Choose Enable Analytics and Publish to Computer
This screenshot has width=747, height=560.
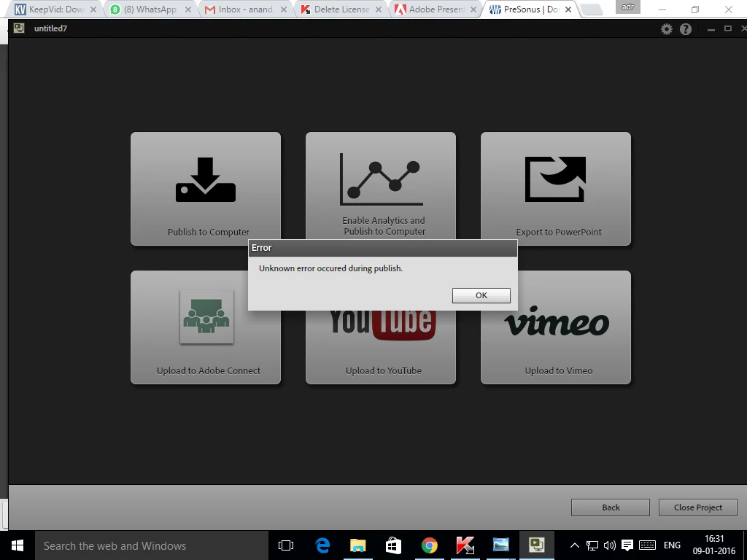coord(381,186)
